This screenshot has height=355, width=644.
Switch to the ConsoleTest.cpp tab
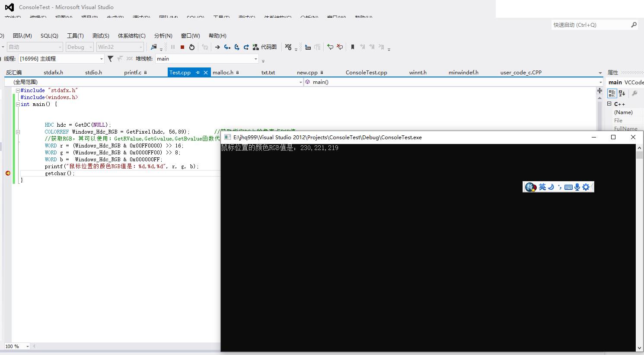click(x=367, y=73)
